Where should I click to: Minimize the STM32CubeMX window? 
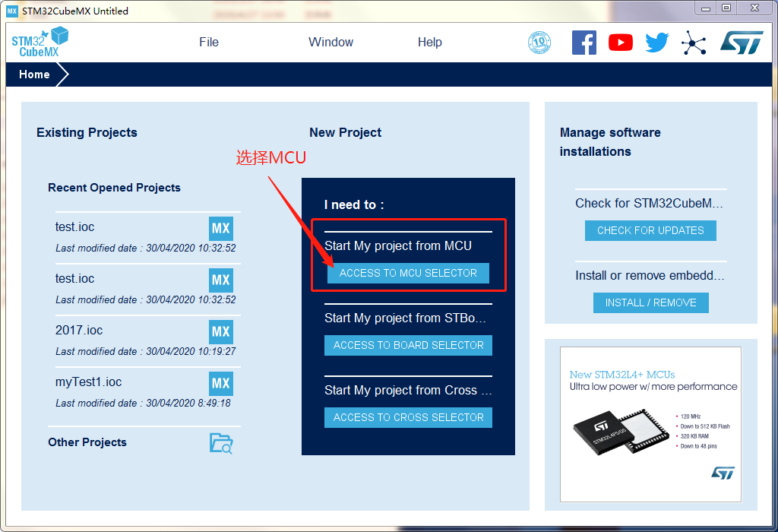[706, 8]
